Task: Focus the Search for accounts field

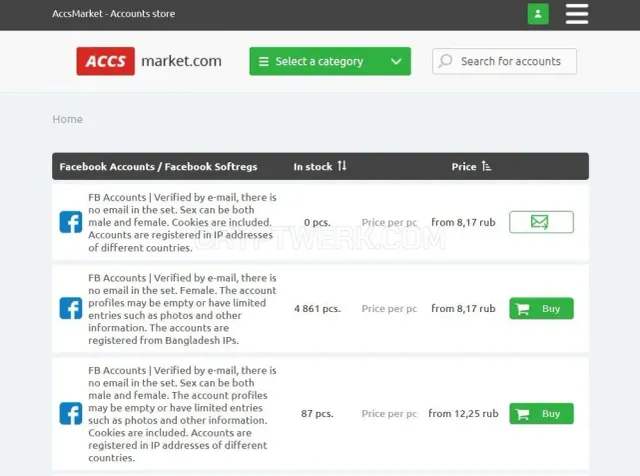Action: [x=504, y=61]
